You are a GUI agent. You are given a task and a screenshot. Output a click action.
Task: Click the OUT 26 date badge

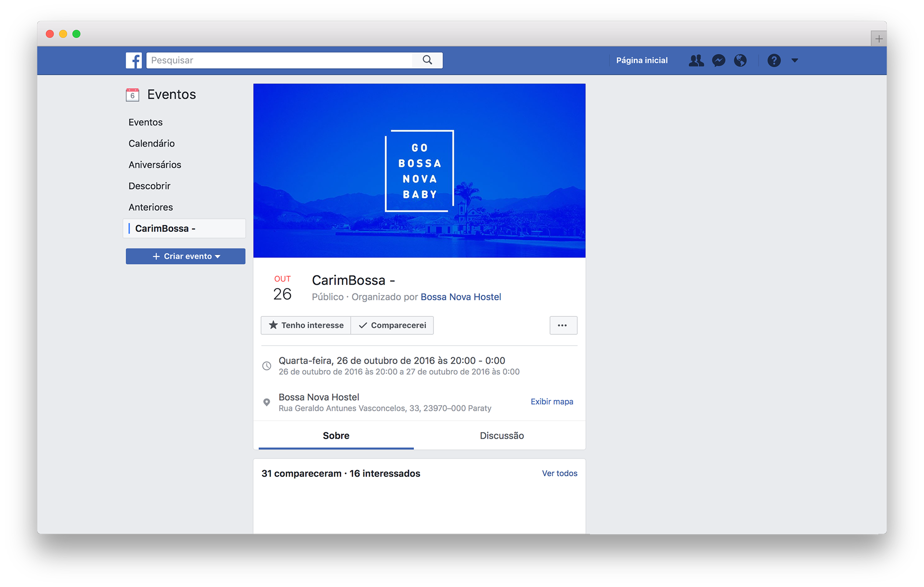point(282,288)
